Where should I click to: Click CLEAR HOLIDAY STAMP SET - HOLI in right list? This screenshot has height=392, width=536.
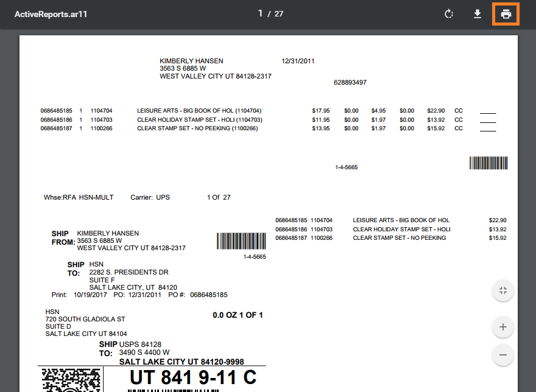coord(401,229)
